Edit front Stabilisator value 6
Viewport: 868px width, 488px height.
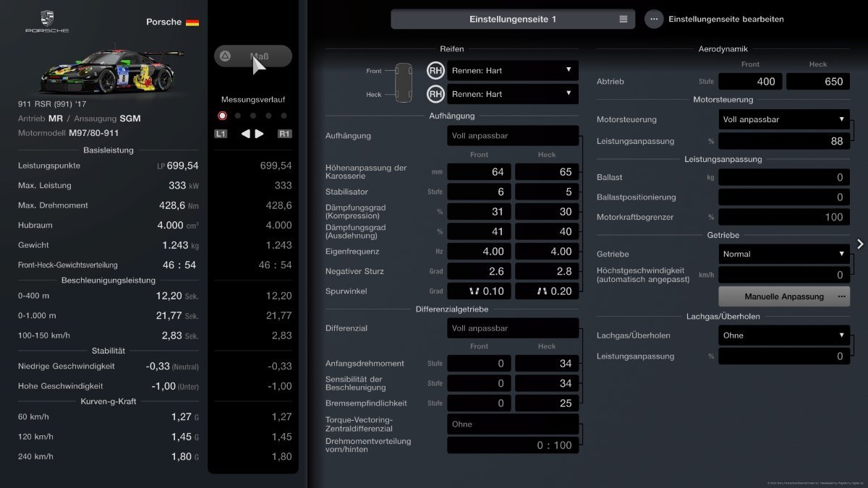(479, 192)
